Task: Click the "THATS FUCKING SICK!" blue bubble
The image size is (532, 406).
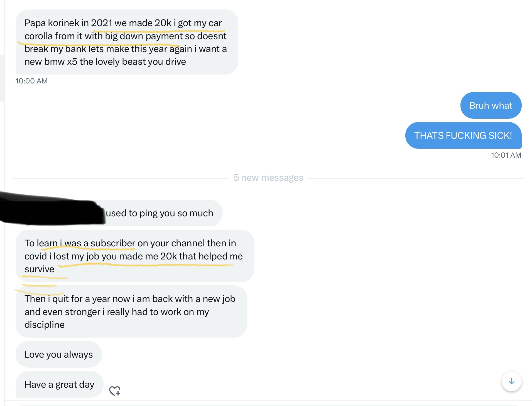Action: pyautogui.click(x=463, y=135)
